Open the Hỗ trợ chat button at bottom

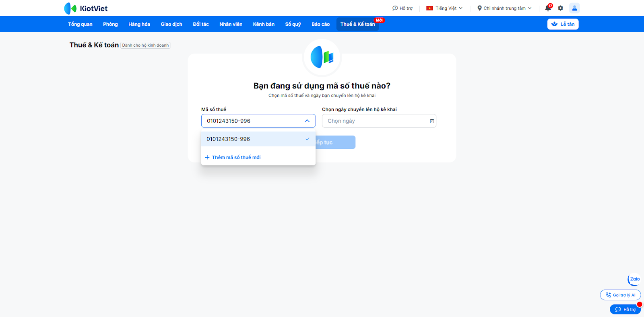pos(625,309)
